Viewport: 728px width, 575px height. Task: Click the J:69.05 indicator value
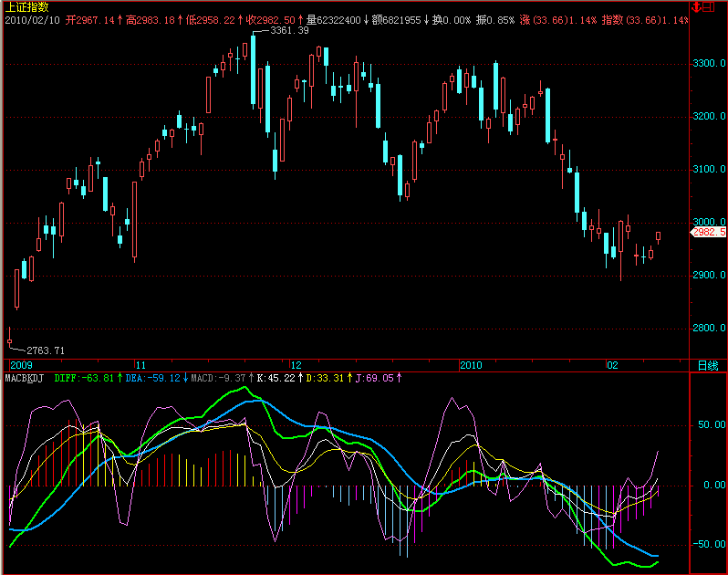pos(374,378)
